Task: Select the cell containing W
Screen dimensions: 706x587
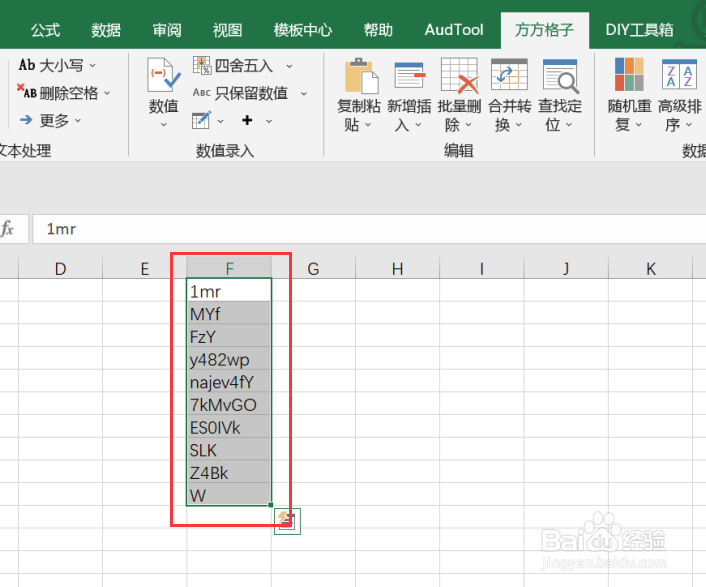Action: [229, 494]
